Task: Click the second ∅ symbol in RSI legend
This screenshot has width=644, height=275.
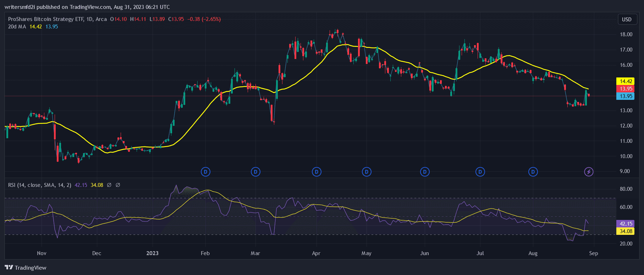Action: point(118,185)
